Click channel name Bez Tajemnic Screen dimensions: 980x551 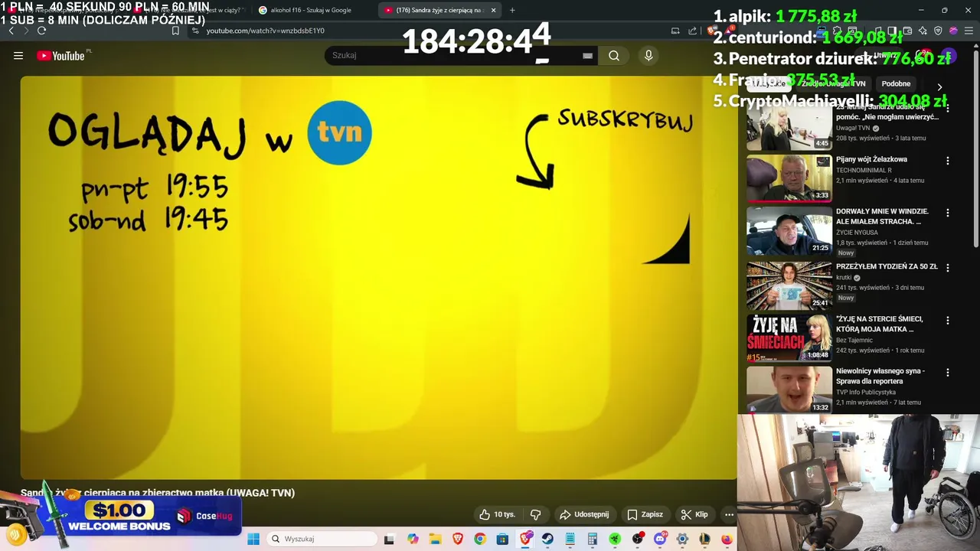coord(854,340)
